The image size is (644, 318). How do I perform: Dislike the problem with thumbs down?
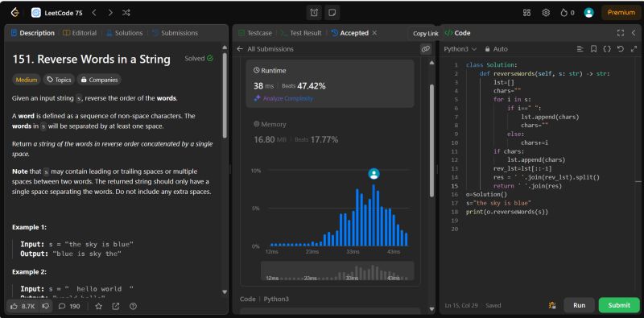click(x=47, y=306)
